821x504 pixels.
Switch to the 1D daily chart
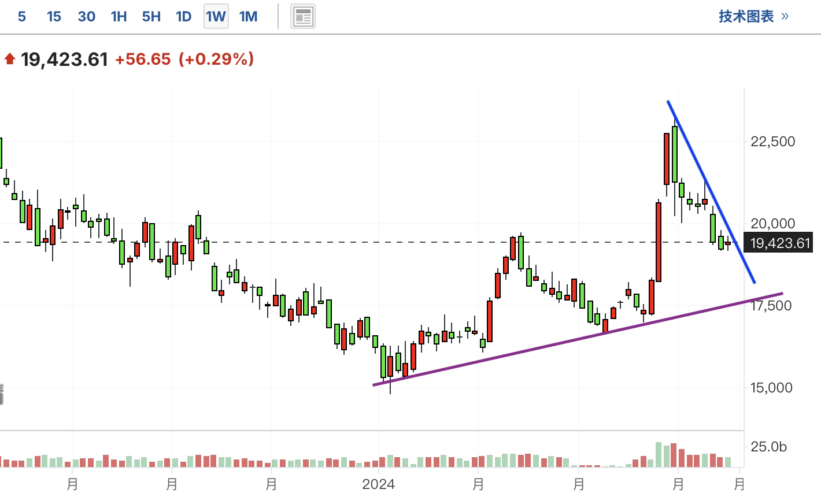pos(184,16)
